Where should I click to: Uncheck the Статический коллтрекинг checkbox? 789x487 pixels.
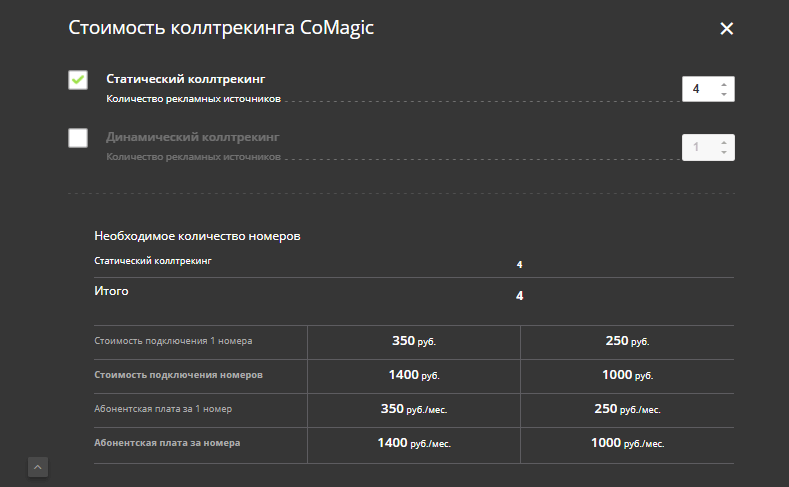pyautogui.click(x=78, y=80)
